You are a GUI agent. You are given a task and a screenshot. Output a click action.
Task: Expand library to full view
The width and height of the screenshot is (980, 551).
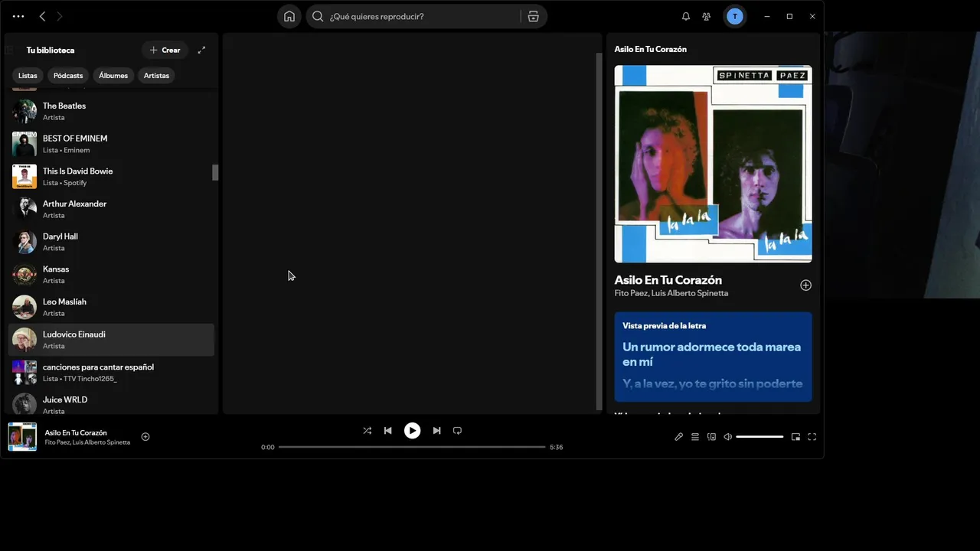tap(201, 50)
